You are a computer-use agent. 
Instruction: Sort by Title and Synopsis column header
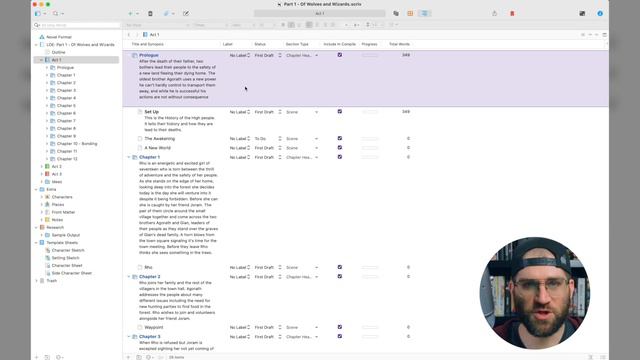click(x=147, y=44)
